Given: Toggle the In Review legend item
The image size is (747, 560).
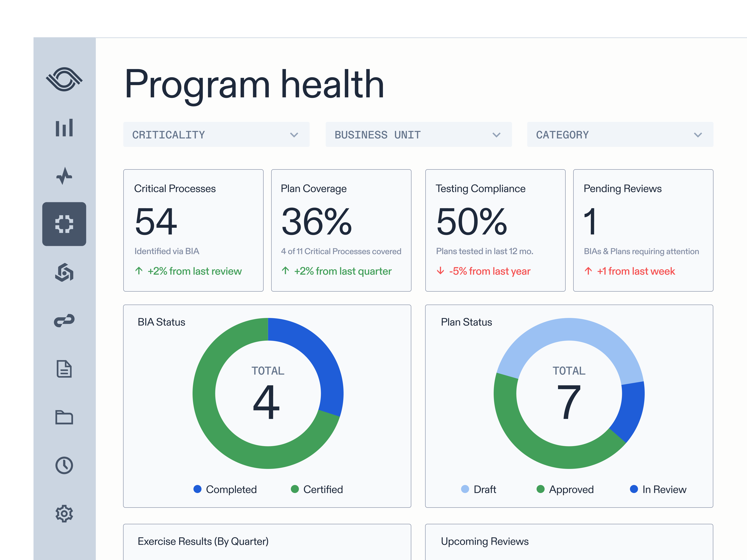Looking at the screenshot, I should point(658,489).
